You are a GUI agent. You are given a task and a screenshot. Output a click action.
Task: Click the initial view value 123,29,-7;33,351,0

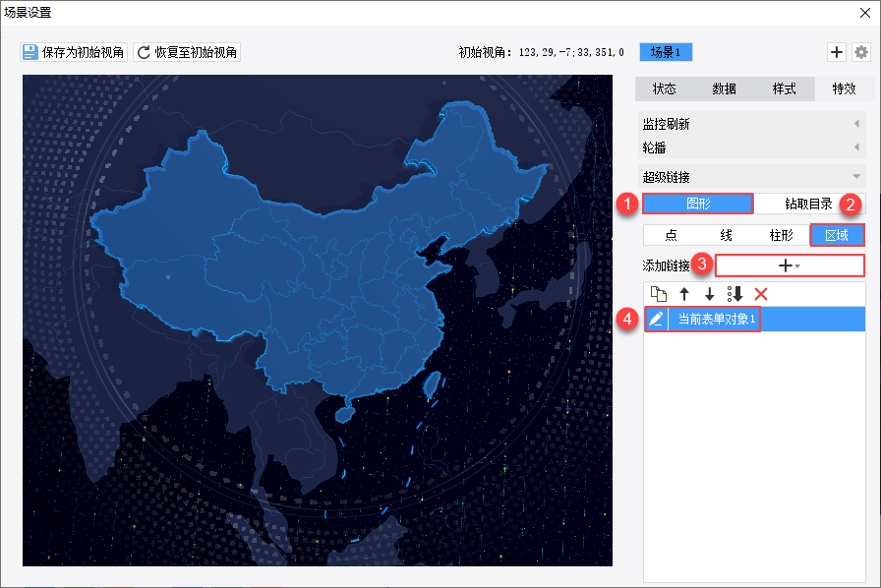point(571,52)
